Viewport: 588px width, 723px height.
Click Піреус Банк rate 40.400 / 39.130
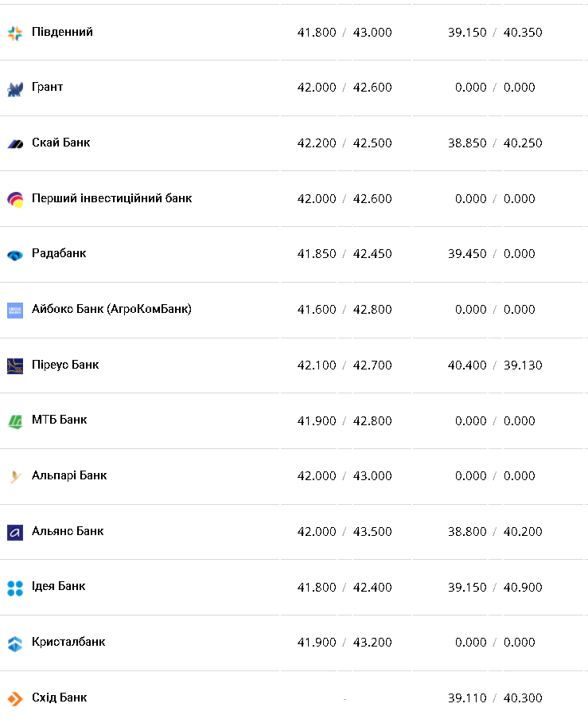pyautogui.click(x=494, y=365)
